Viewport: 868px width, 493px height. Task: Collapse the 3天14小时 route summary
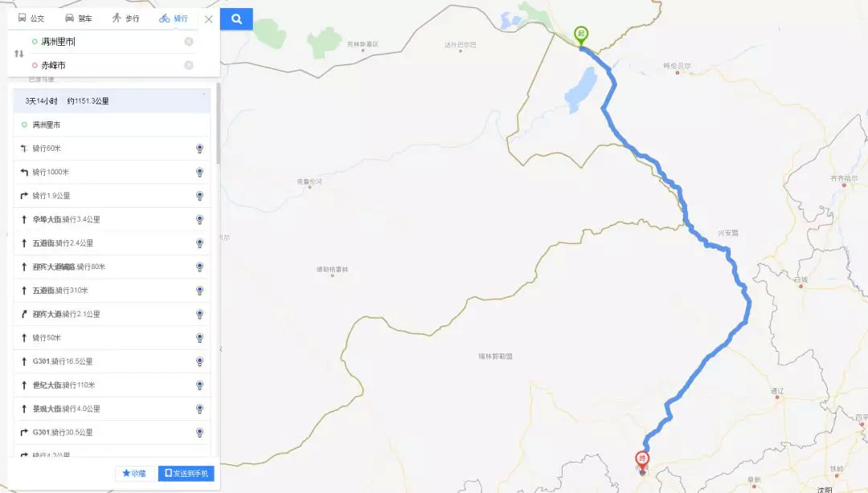tap(203, 94)
